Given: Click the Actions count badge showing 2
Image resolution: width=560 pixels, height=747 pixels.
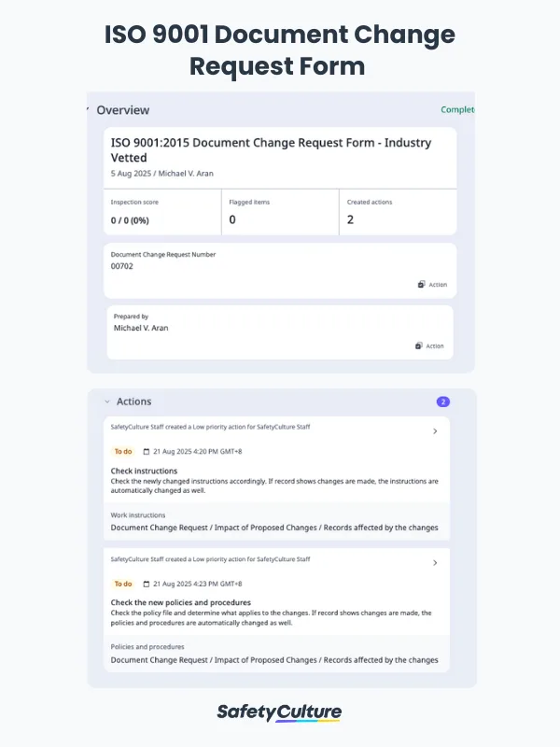Looking at the screenshot, I should pos(443,402).
